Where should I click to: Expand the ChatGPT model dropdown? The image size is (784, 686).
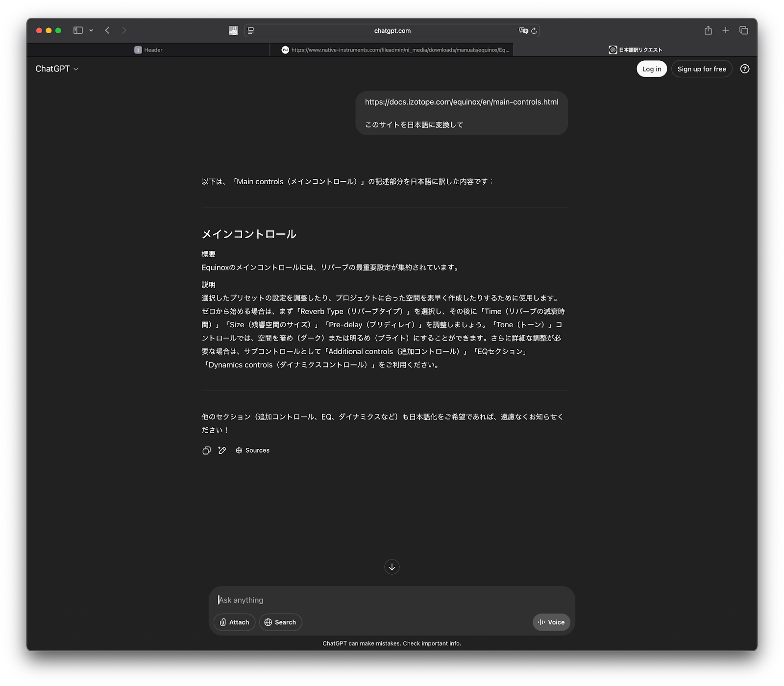[x=57, y=69]
